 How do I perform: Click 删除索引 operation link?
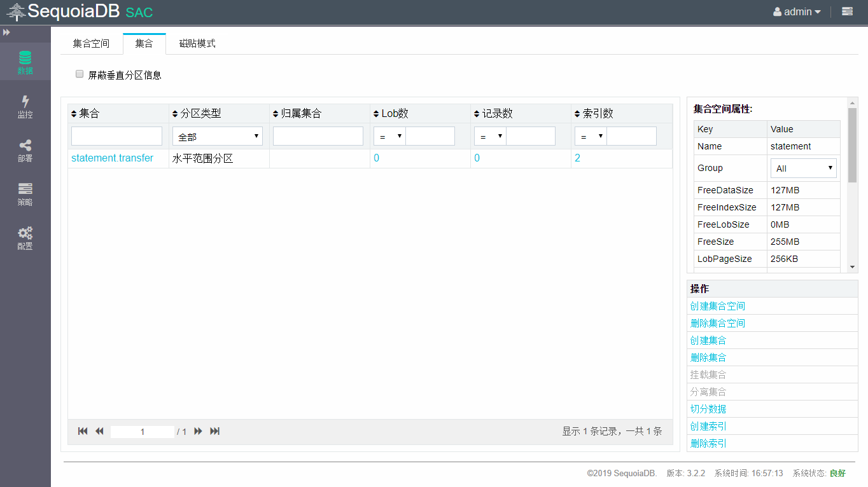point(708,443)
